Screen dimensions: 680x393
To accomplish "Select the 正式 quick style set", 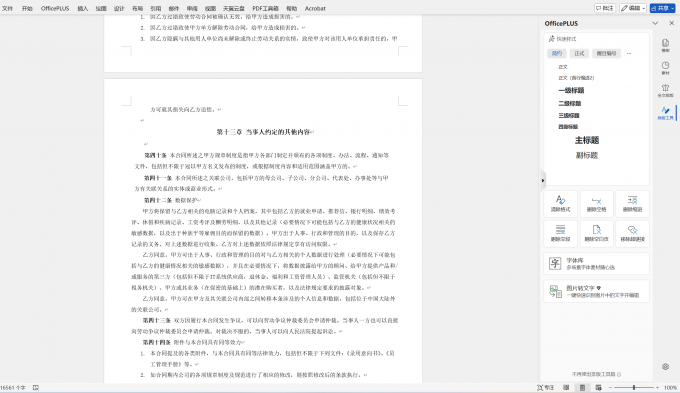I will click(x=579, y=53).
